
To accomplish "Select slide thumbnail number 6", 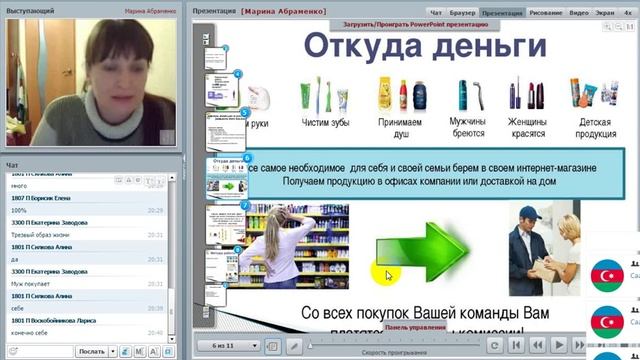I will click(227, 178).
